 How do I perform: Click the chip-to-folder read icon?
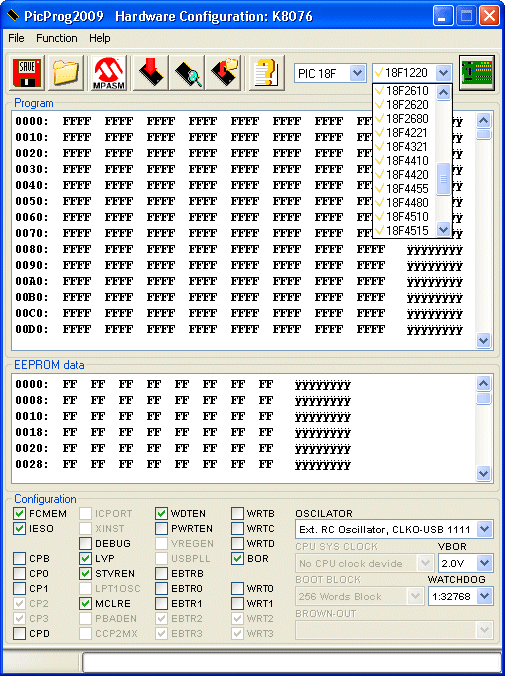tap(223, 73)
